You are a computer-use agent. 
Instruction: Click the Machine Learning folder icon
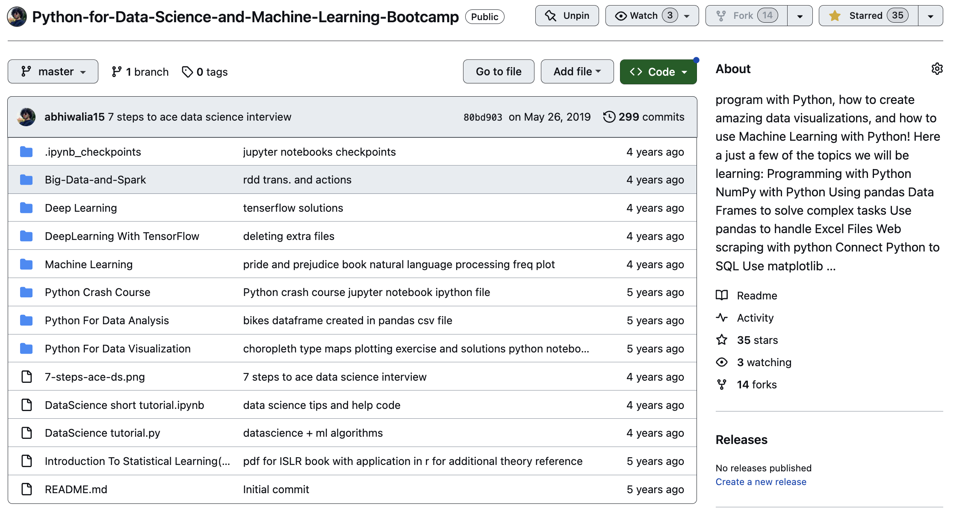coord(27,264)
